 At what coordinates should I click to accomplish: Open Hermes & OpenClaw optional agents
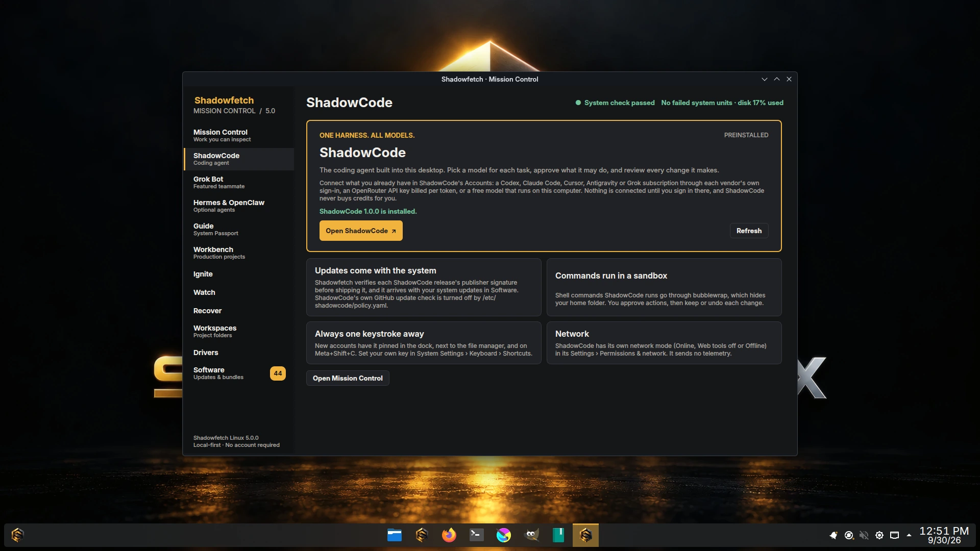pyautogui.click(x=239, y=206)
